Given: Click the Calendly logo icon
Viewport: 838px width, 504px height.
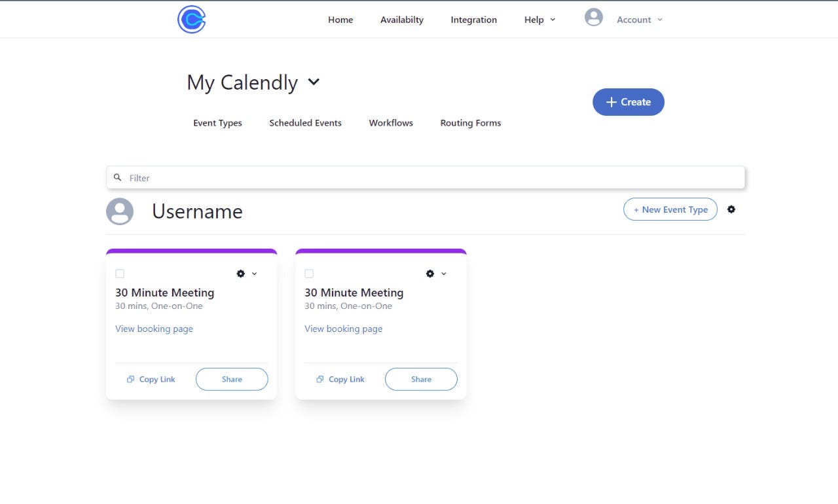Looking at the screenshot, I should click(192, 20).
